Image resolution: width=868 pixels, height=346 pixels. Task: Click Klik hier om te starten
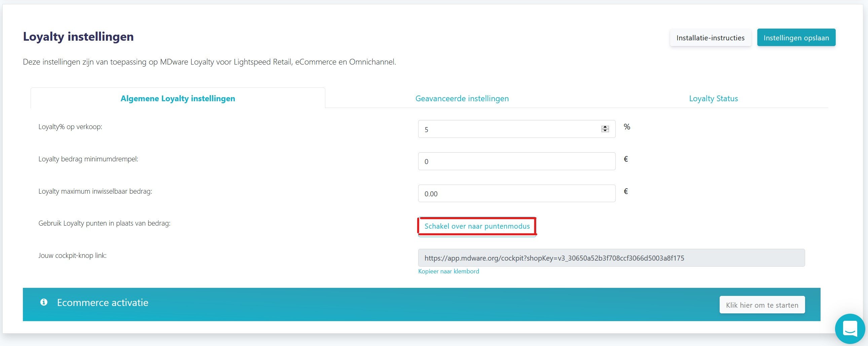pyautogui.click(x=762, y=305)
